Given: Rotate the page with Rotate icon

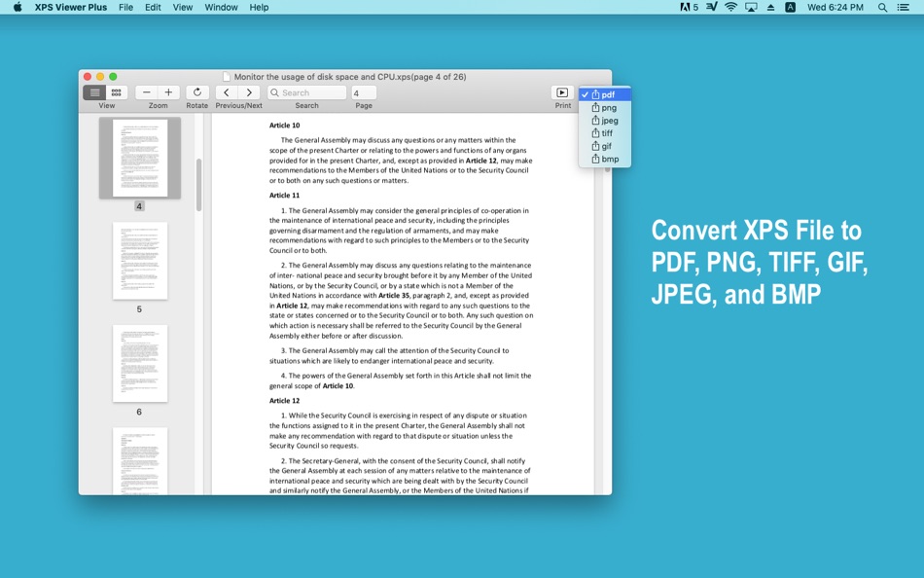Looking at the screenshot, I should [197, 92].
